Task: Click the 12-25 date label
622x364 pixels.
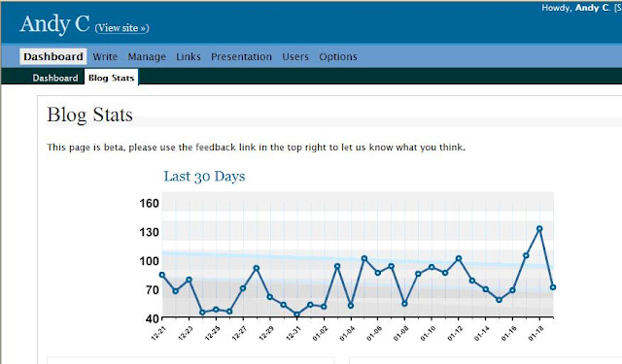Action: (x=212, y=333)
